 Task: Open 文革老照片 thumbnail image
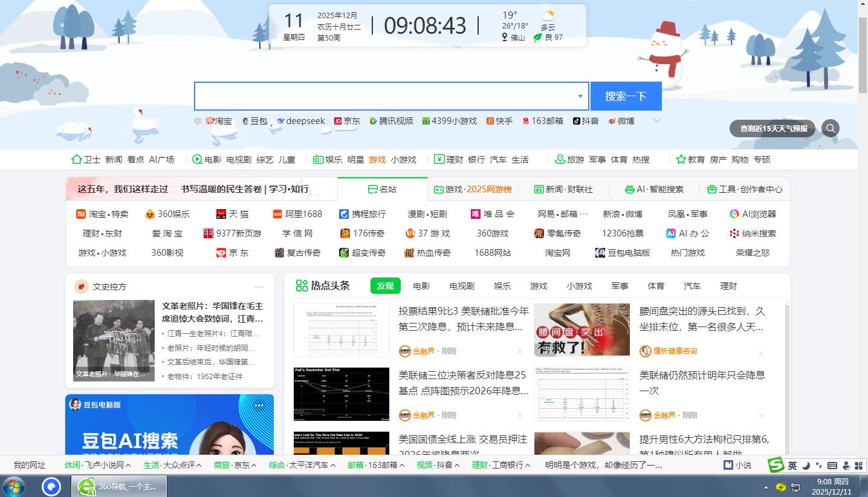click(x=114, y=340)
